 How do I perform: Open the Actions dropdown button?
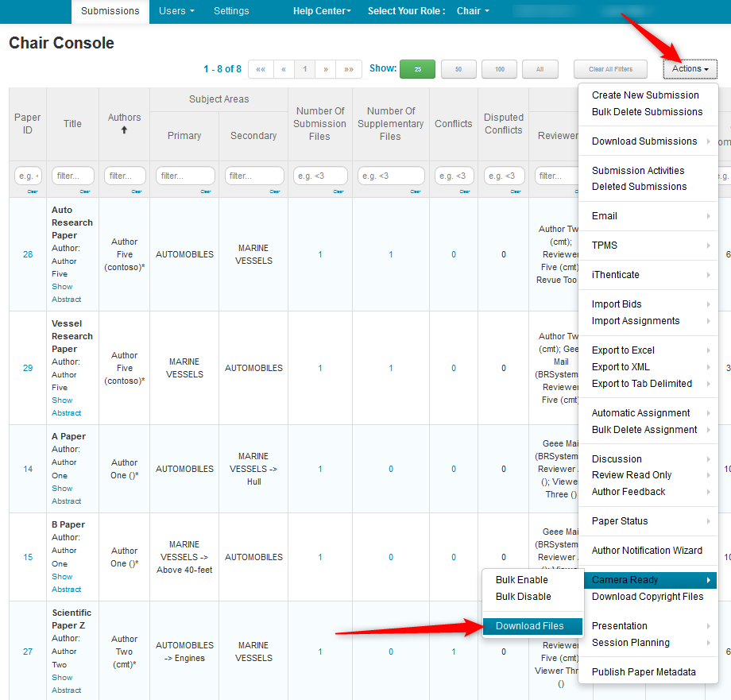(690, 69)
